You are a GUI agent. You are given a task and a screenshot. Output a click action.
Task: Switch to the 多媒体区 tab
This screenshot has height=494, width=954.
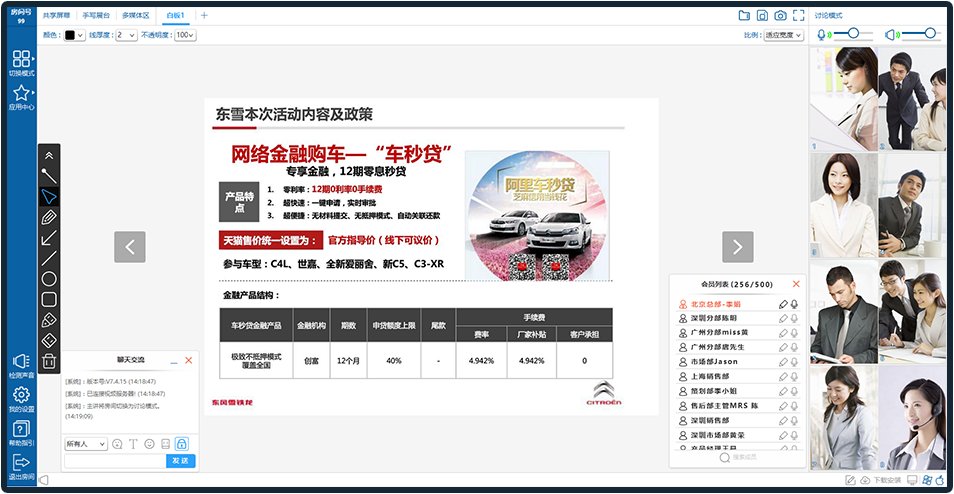click(136, 16)
